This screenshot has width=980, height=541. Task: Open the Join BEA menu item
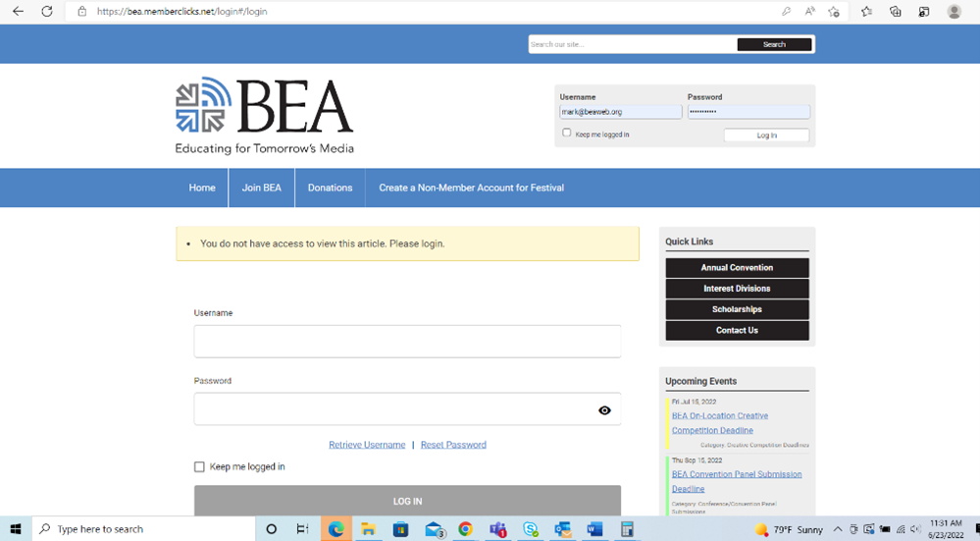click(261, 188)
